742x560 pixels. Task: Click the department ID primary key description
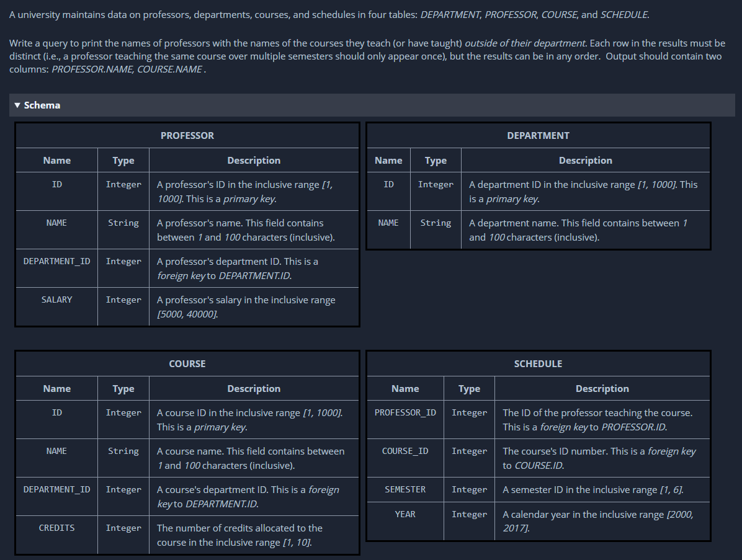point(583,192)
